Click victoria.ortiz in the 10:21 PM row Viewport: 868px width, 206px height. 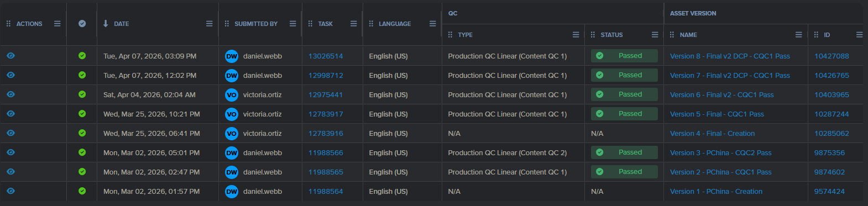tap(262, 114)
